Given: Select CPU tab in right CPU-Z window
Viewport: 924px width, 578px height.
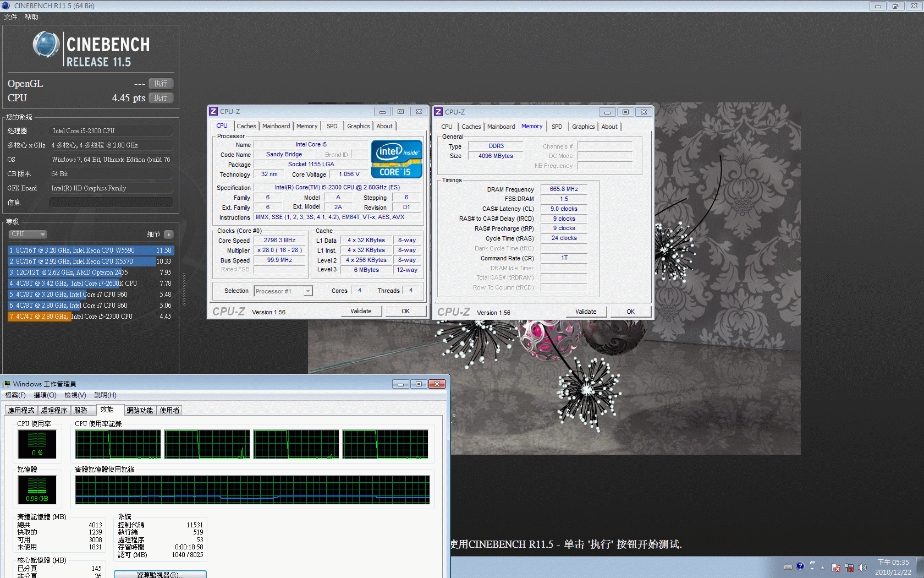Looking at the screenshot, I should pyautogui.click(x=447, y=127).
